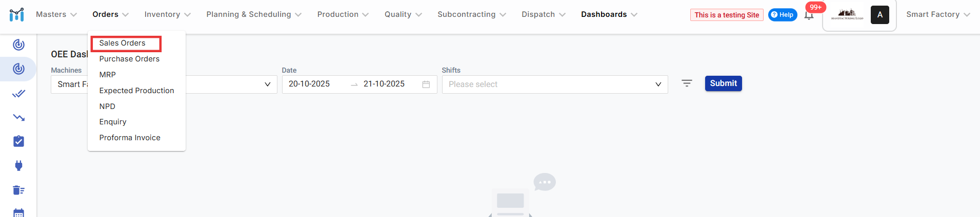Click the black 'A' user avatar
This screenshot has width=980, height=217.
[x=879, y=15]
